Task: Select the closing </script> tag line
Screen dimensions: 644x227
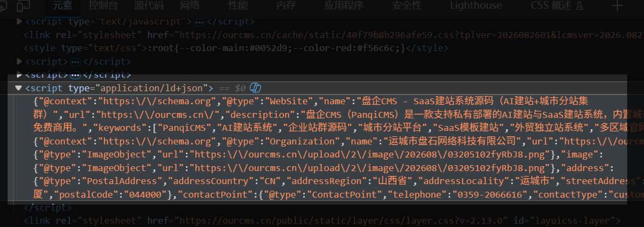Action: point(48,208)
